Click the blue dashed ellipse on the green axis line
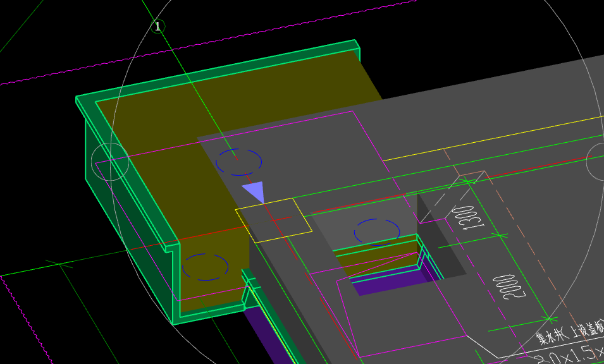The height and width of the screenshot is (364, 604). click(239, 162)
